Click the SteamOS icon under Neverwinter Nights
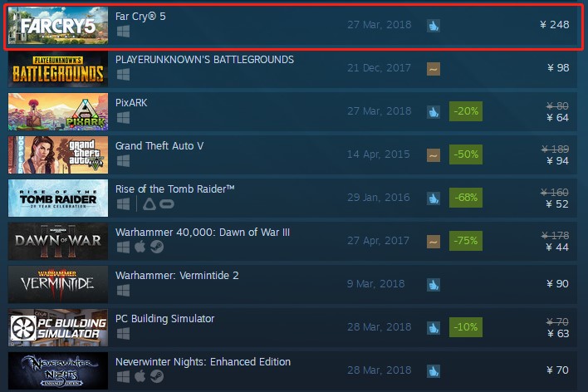Screen dimensions: 588x392 click(x=157, y=376)
